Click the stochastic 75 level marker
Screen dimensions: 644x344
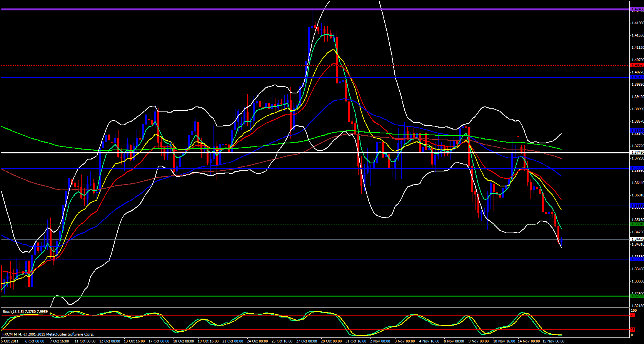[x=632, y=315]
